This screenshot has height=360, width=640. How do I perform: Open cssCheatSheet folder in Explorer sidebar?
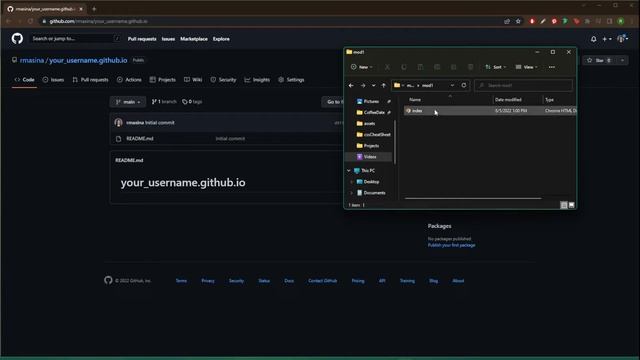(x=373, y=134)
